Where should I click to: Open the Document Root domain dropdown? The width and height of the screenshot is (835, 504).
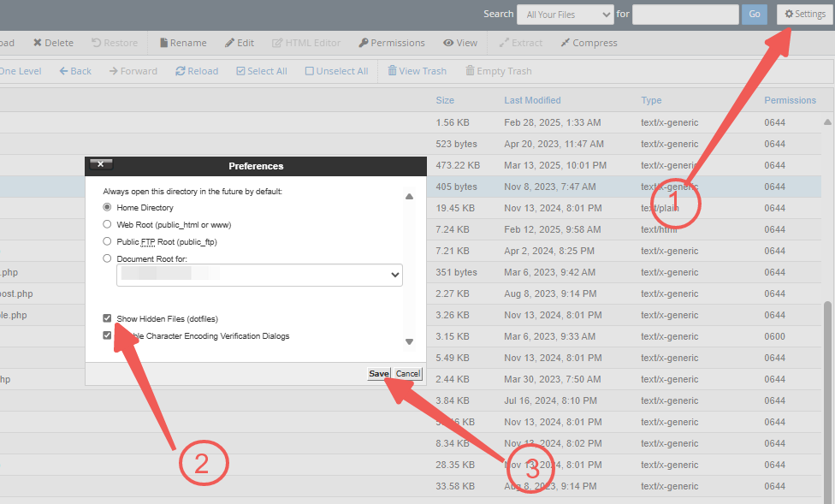pos(259,275)
